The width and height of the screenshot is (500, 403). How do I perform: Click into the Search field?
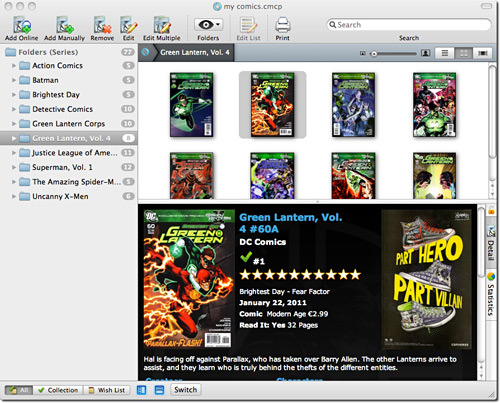409,25
